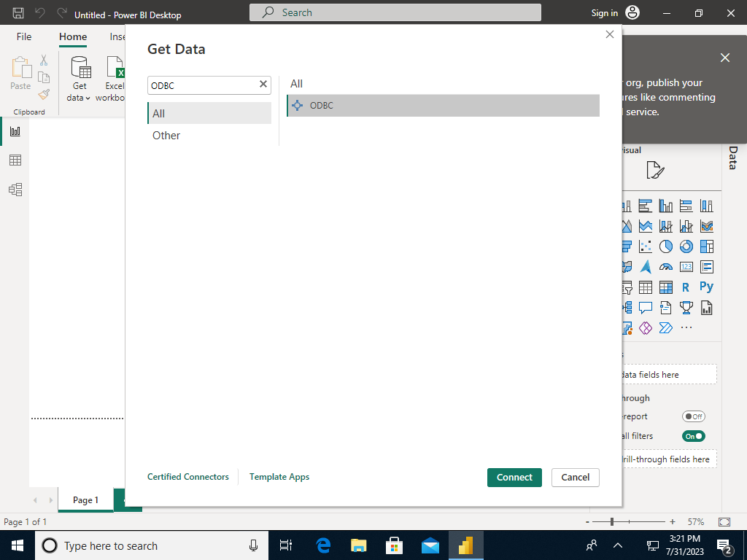Select the Pie chart visual icon
This screenshot has height=560, width=747.
coord(665,246)
